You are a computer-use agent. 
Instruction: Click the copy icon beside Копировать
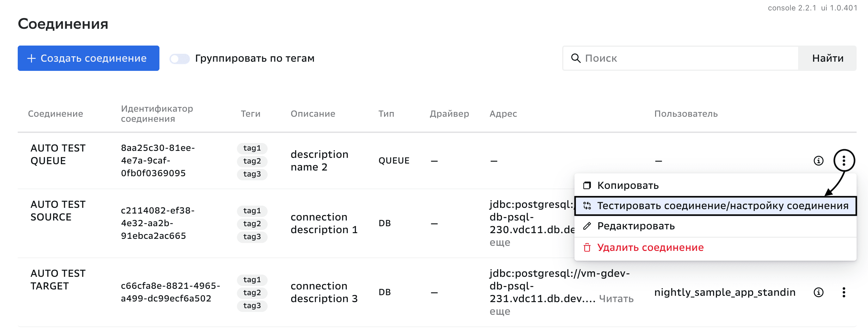pos(587,185)
